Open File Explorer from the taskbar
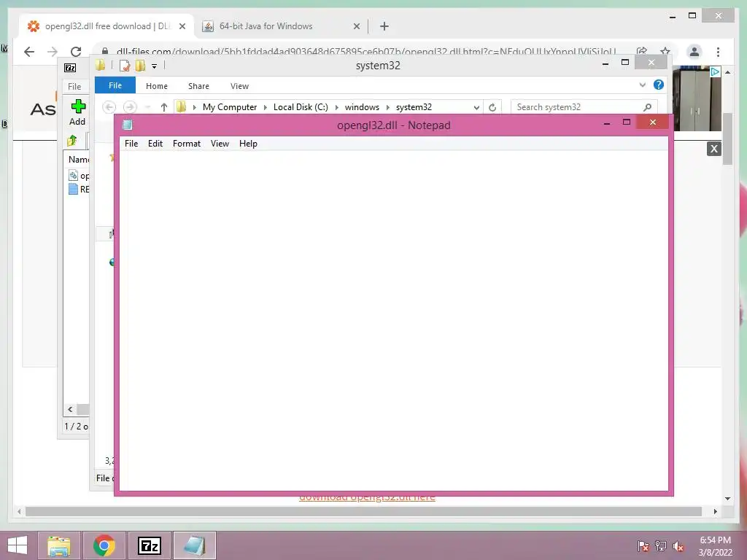Screen dimensions: 747x560 coord(58,545)
